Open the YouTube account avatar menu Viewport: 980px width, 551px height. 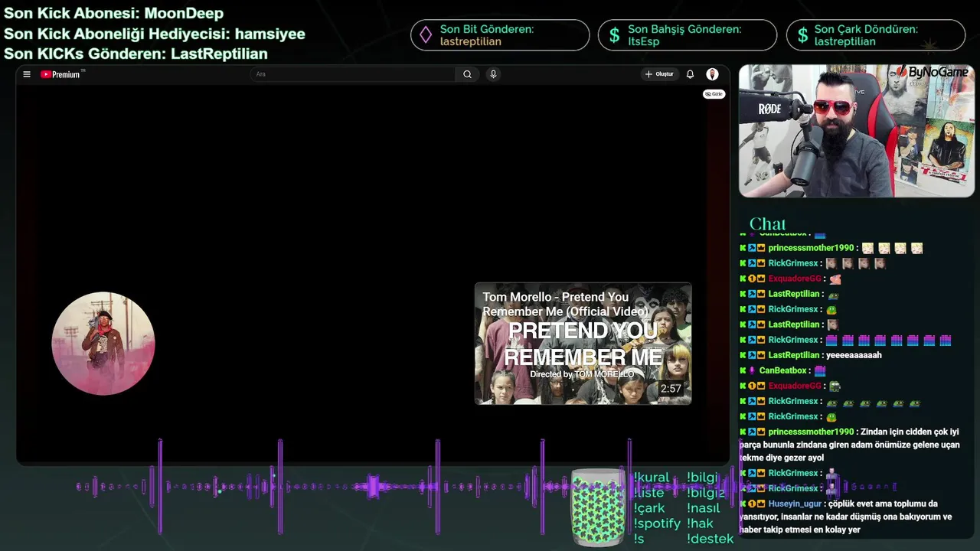point(712,74)
